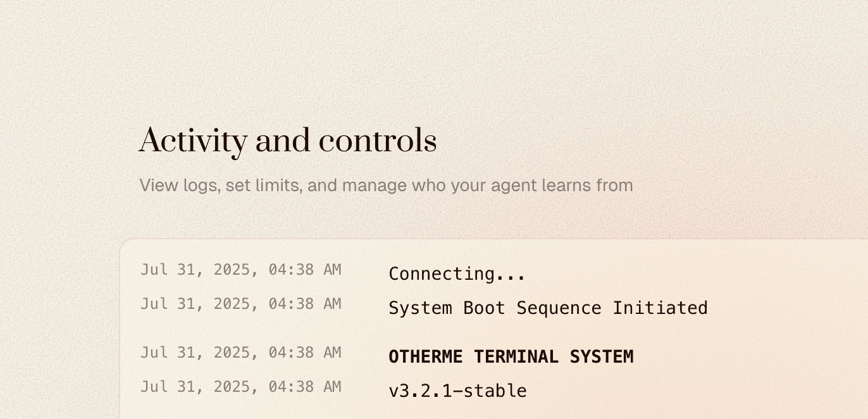868x419 pixels.
Task: Select the 'Connecting...' log message
Action: click(x=457, y=274)
